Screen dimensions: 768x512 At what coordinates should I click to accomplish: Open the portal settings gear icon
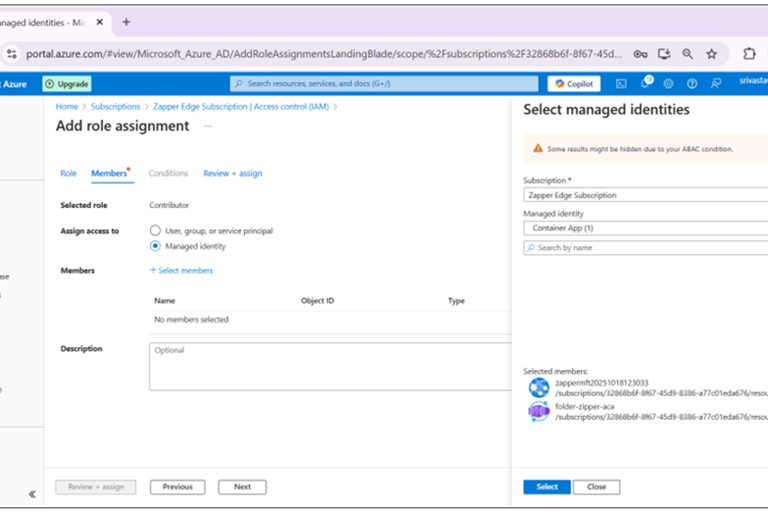[668, 84]
